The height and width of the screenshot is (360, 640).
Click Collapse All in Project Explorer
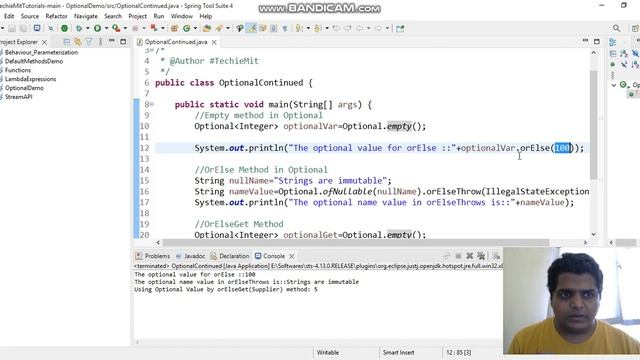pos(67,42)
